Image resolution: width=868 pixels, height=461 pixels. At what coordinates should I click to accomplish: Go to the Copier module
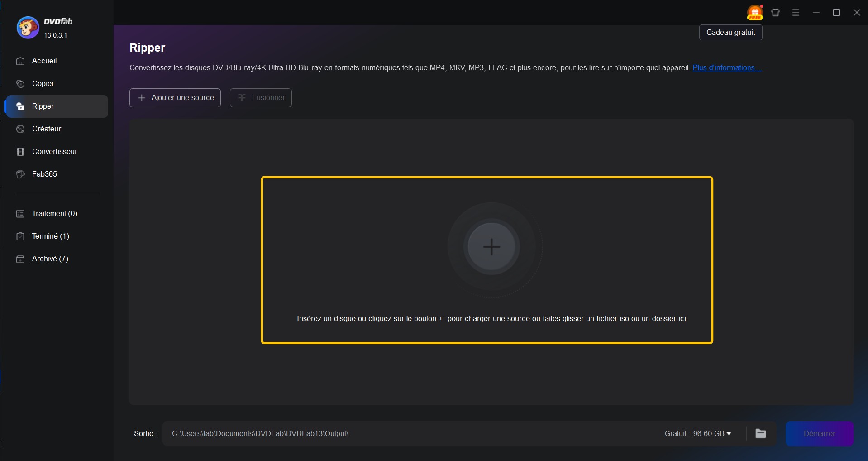57,84
